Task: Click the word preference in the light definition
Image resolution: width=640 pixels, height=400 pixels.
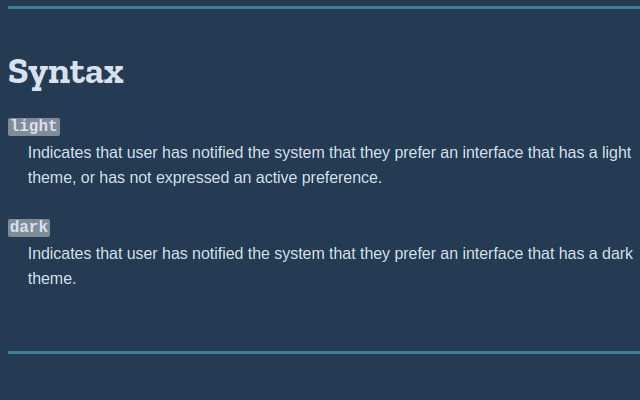Action: click(x=342, y=178)
